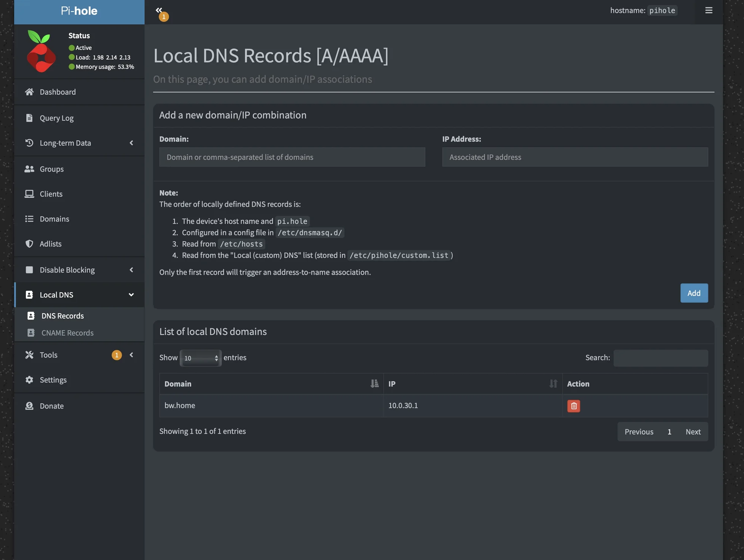The width and height of the screenshot is (744, 560).
Task: Click the Tools warning badge showing 1
Action: pos(117,355)
